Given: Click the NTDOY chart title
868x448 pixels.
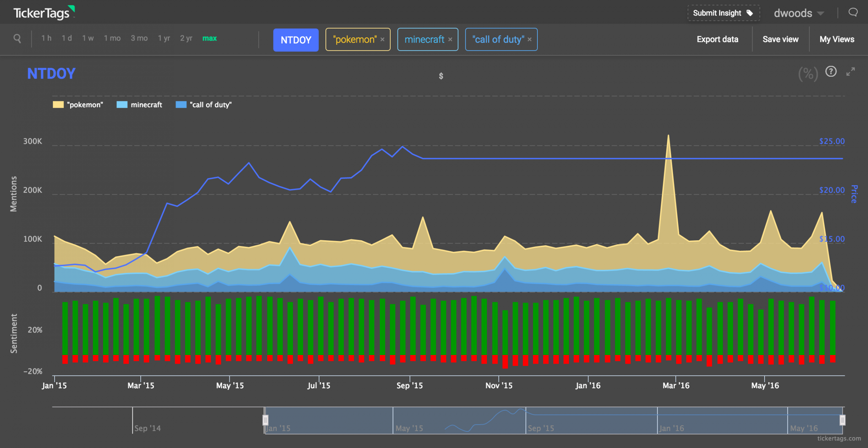Looking at the screenshot, I should [x=51, y=74].
